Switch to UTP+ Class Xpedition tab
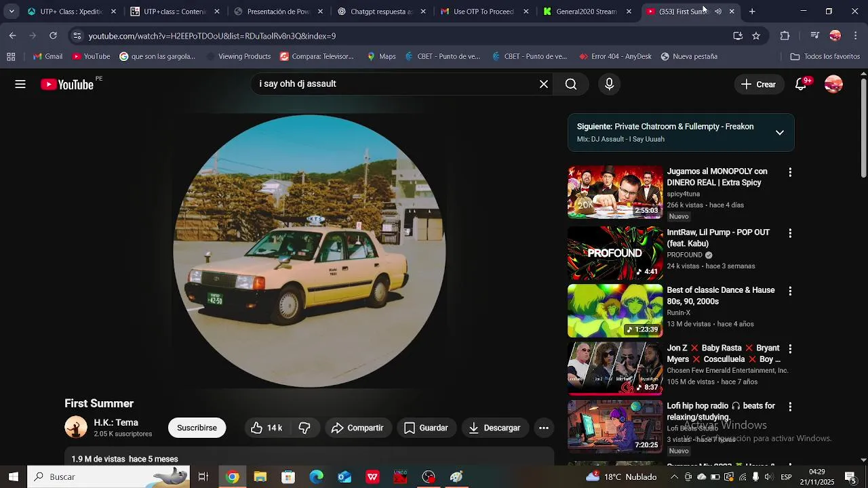Viewport: 868px width, 488px height. (x=71, y=12)
